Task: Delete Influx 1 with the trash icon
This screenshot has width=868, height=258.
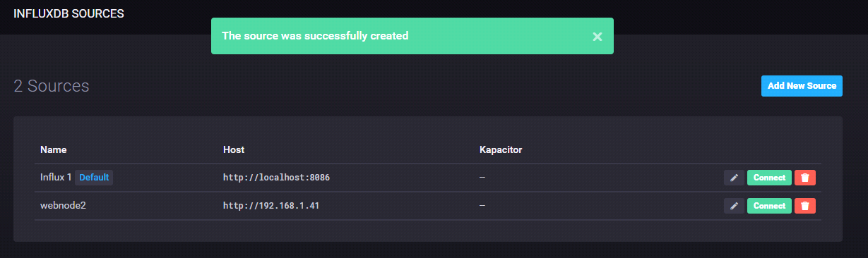Action: 805,178
